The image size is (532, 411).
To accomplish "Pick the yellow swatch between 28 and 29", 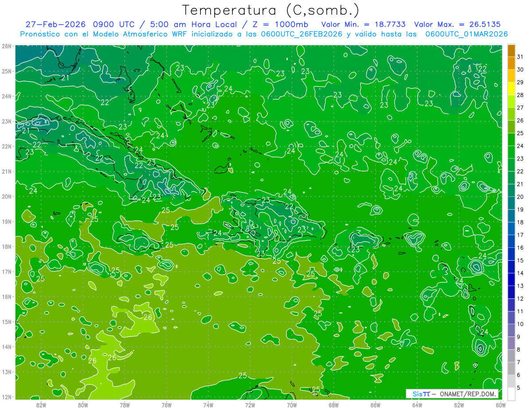I will [511, 88].
